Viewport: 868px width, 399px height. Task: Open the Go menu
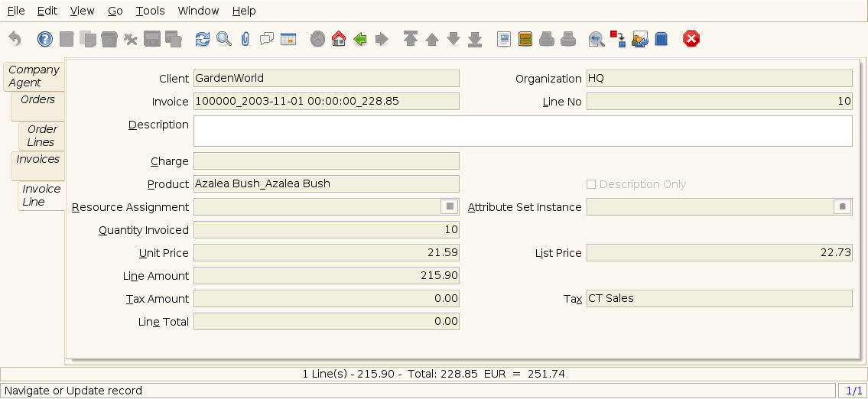coord(115,11)
